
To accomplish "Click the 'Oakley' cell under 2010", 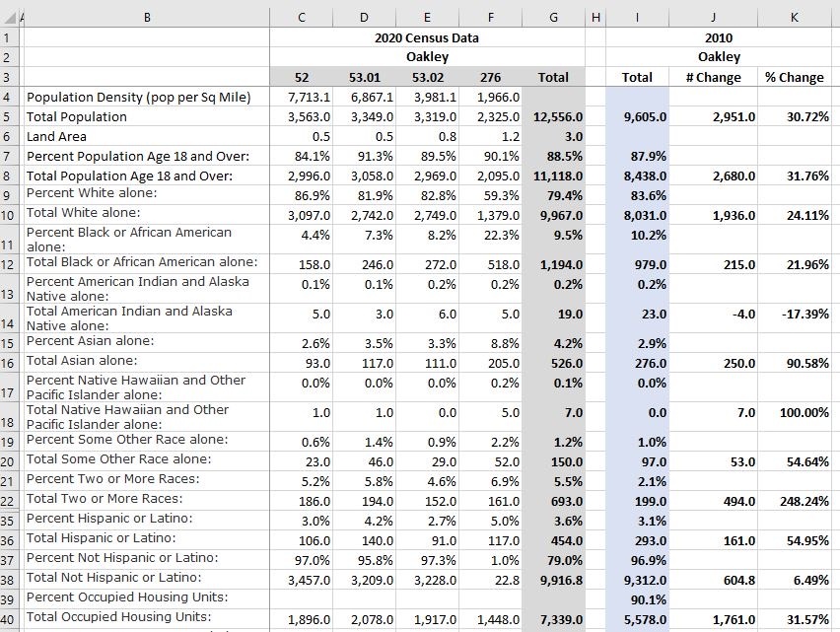I will pyautogui.click(x=719, y=57).
